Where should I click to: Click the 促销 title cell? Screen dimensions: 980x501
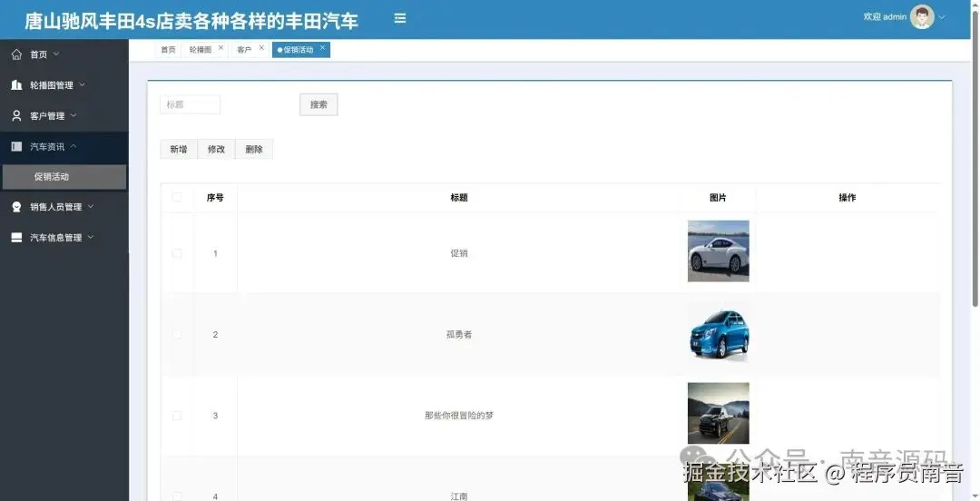tap(459, 253)
